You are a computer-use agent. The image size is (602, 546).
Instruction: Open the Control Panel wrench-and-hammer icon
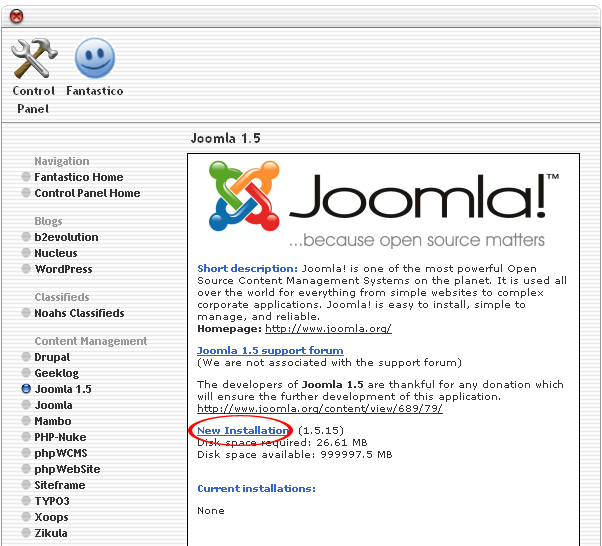[x=34, y=58]
